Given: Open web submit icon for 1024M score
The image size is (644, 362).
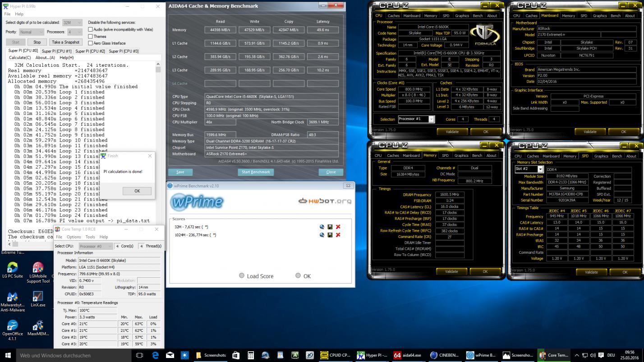Looking at the screenshot, I should pos(322,235).
